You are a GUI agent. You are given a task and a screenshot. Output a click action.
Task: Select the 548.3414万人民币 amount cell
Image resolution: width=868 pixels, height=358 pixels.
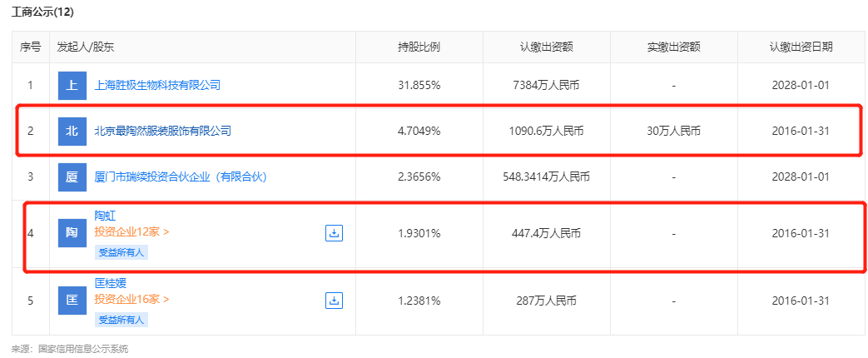coord(547,177)
